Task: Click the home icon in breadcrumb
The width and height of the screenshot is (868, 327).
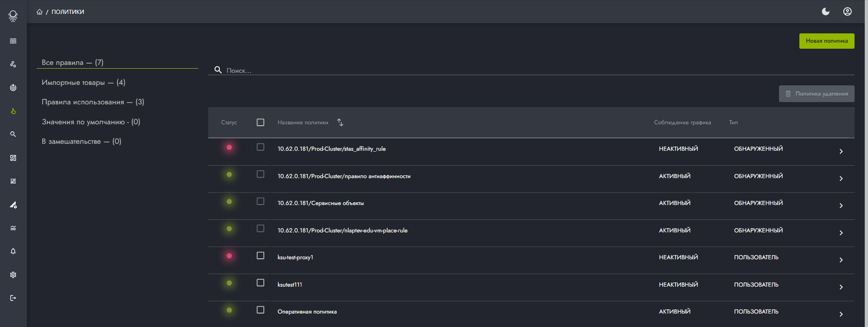Action: point(39,12)
